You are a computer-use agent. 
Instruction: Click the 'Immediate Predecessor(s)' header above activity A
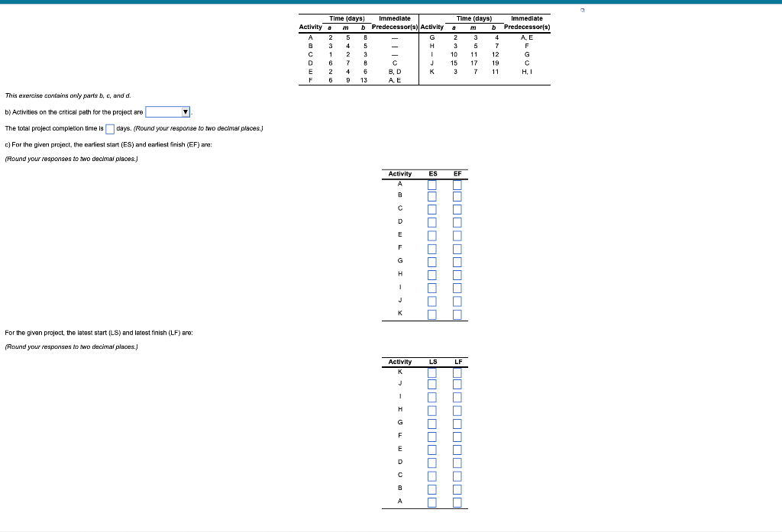[395, 22]
